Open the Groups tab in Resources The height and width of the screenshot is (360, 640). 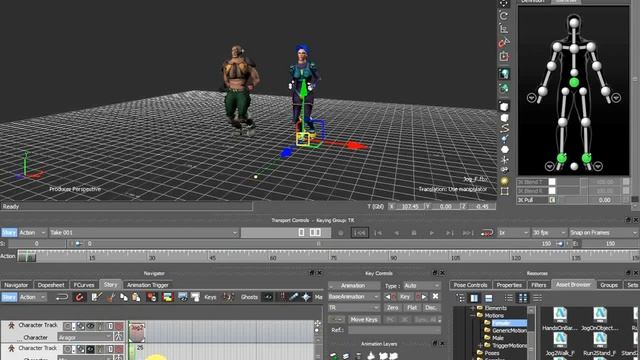pos(609,285)
